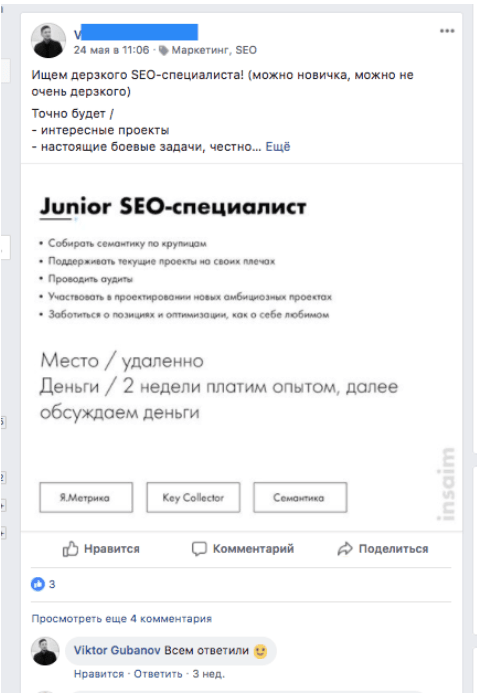Expand Просмотреть еще 4 комментария
This screenshot has height=698, width=477.
[x=121, y=619]
